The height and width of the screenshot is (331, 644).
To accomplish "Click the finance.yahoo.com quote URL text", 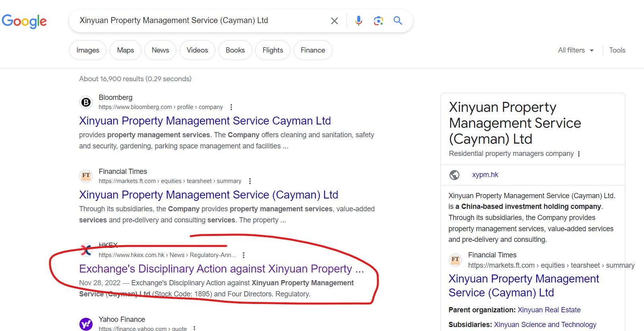I will [x=143, y=329].
